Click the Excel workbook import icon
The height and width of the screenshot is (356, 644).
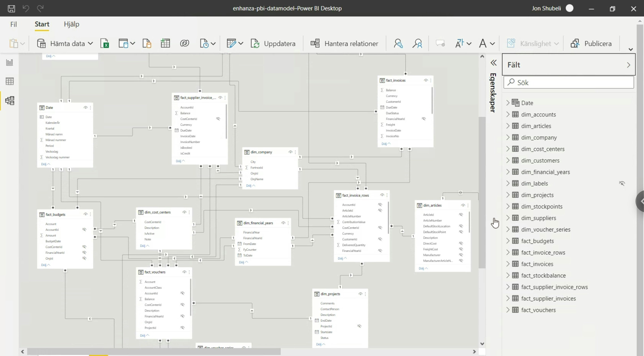click(x=105, y=43)
